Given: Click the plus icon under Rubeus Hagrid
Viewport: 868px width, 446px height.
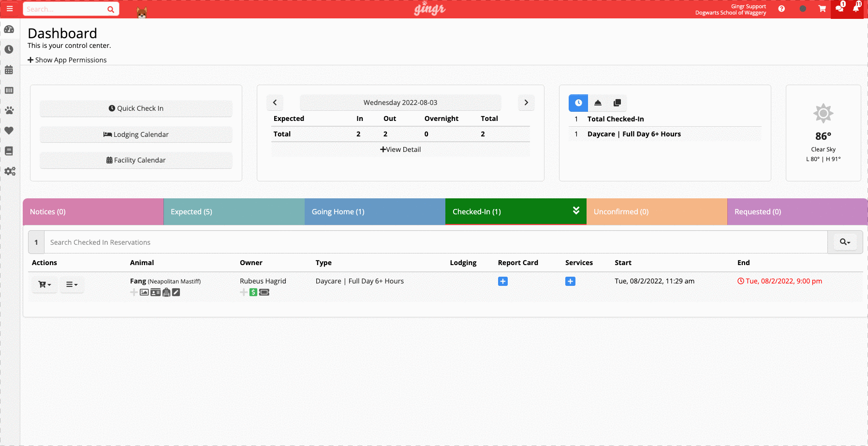Looking at the screenshot, I should click(x=244, y=292).
